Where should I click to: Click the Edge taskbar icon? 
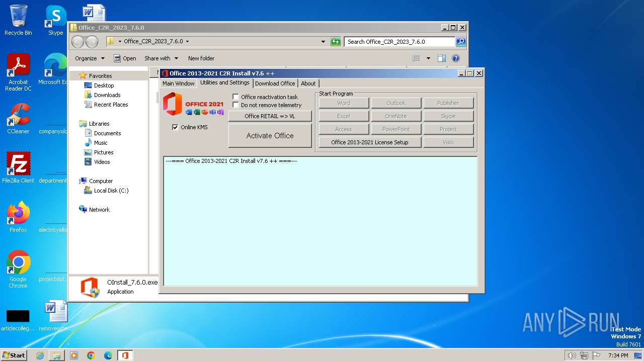pyautogui.click(x=108, y=355)
